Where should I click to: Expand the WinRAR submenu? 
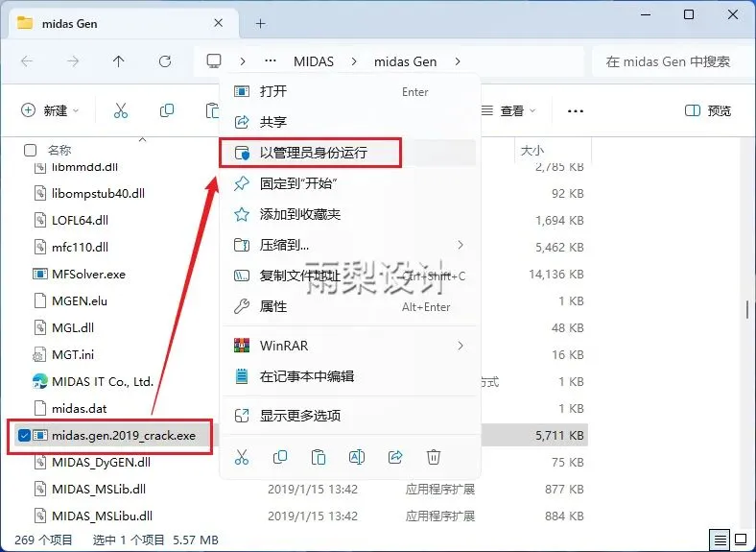click(x=461, y=346)
